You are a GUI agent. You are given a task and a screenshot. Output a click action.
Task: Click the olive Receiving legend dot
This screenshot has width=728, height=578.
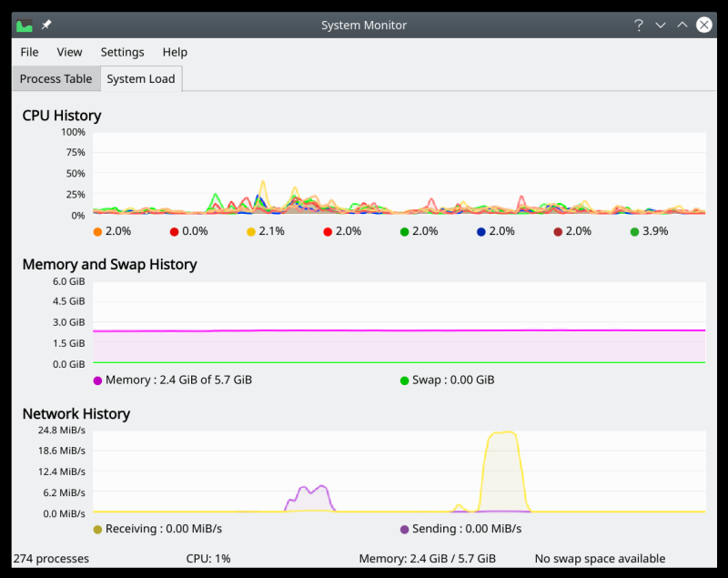click(97, 529)
